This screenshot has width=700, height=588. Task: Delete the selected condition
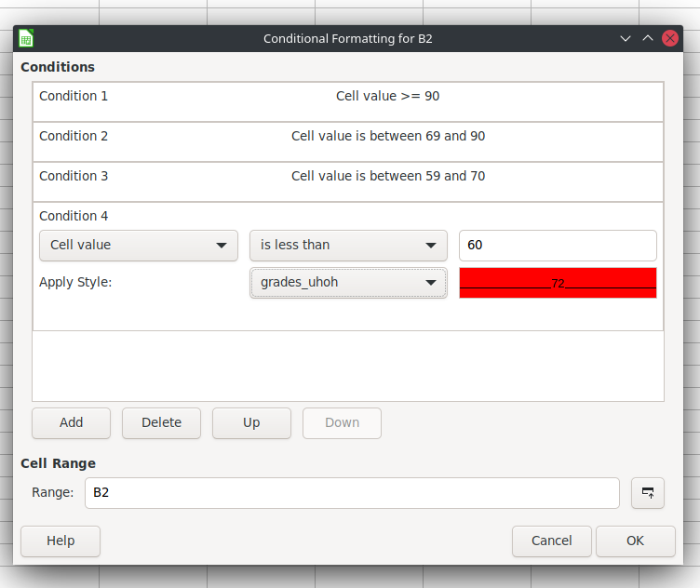click(162, 423)
